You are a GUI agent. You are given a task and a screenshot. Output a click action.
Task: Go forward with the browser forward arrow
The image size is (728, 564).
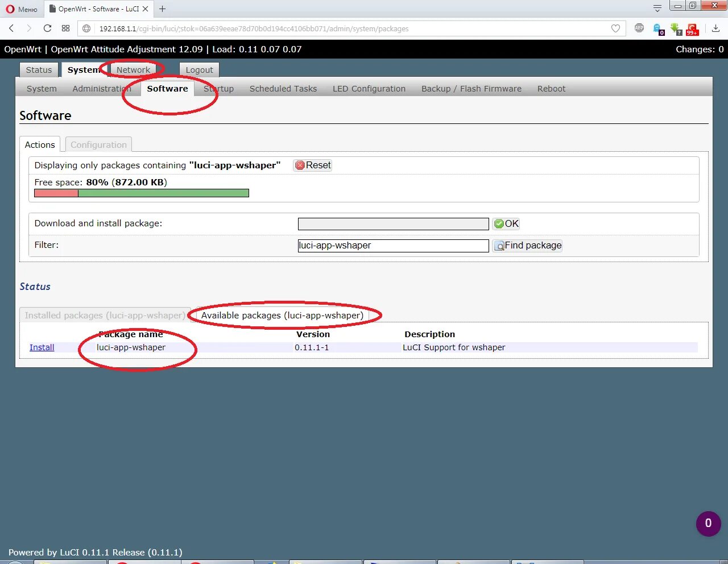tap(29, 28)
